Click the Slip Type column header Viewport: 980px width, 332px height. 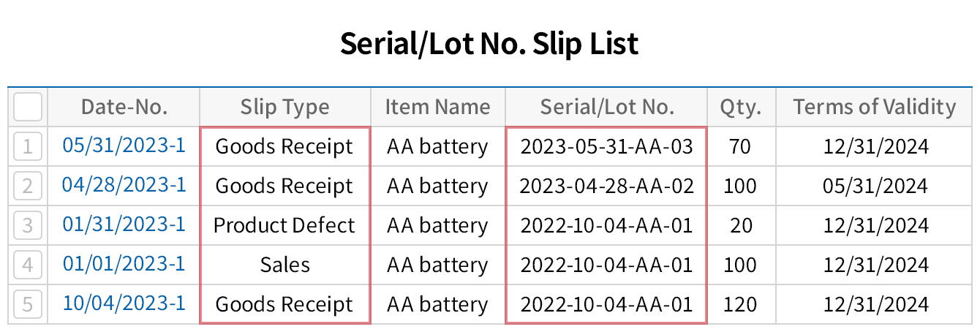(284, 107)
